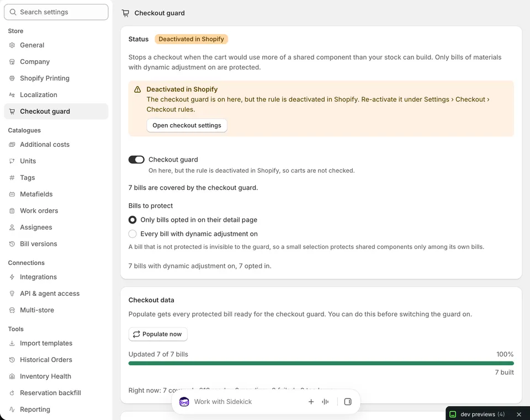Viewport: 530px width, 420px height.
Task: Click the dev previews terminal icon
Action: pos(453,414)
